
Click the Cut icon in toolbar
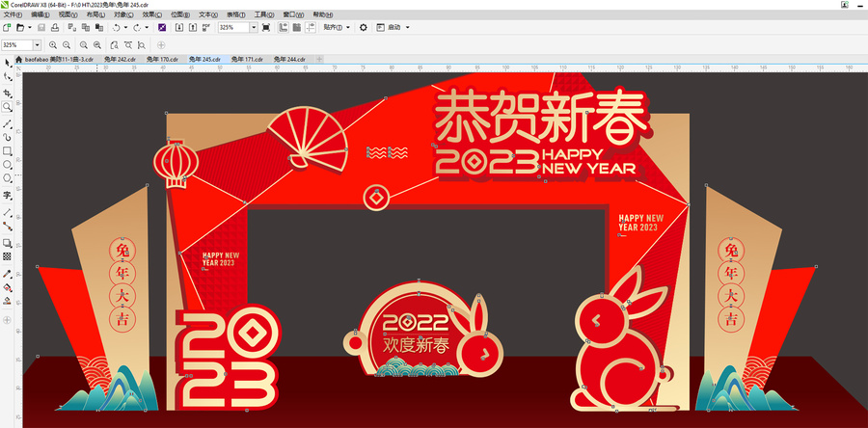point(72,27)
